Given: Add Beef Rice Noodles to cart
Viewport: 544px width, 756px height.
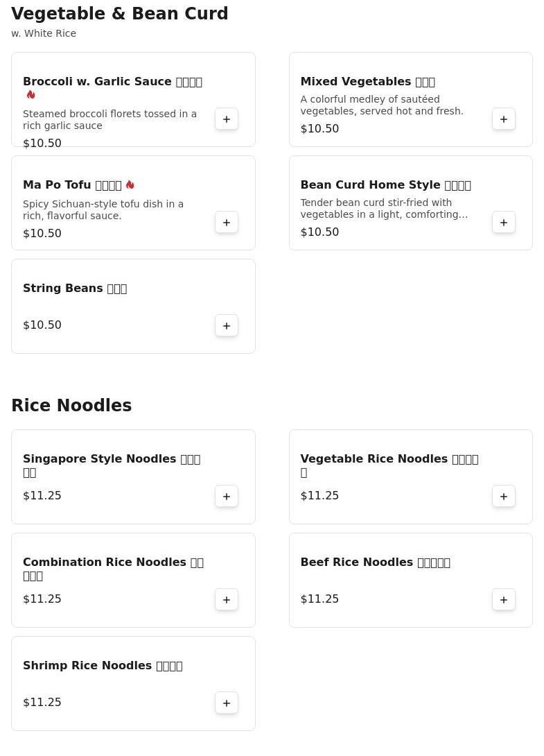Looking at the screenshot, I should coord(504,600).
